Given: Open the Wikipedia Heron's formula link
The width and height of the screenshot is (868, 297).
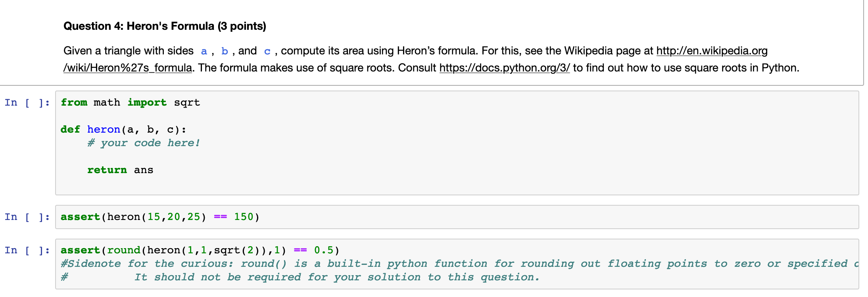Looking at the screenshot, I should (x=712, y=51).
